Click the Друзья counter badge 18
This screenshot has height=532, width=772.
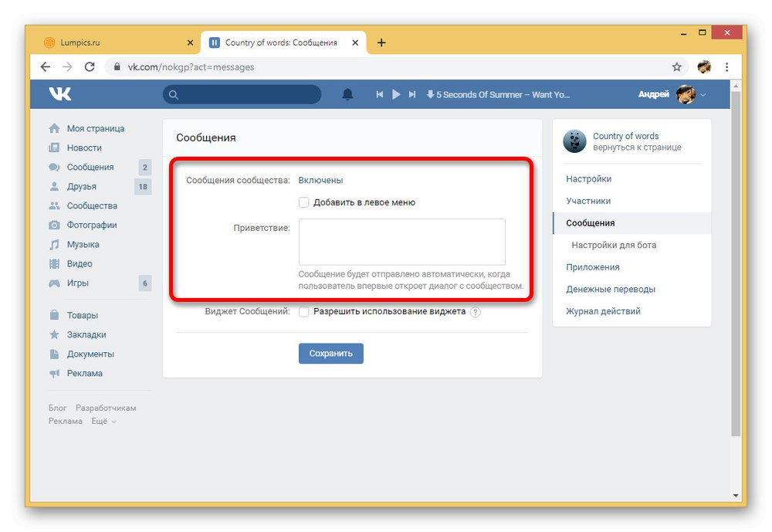[143, 187]
